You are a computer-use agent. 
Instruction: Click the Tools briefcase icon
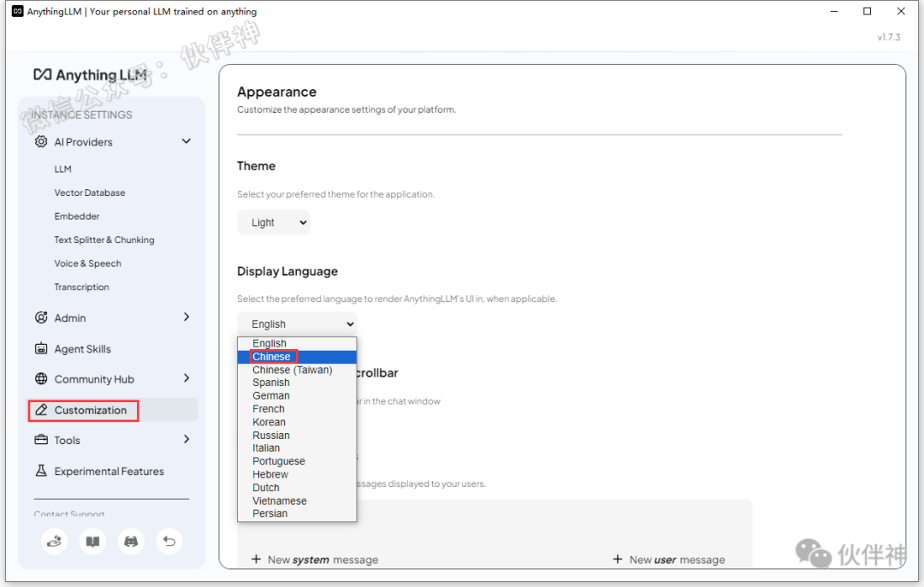click(x=41, y=440)
